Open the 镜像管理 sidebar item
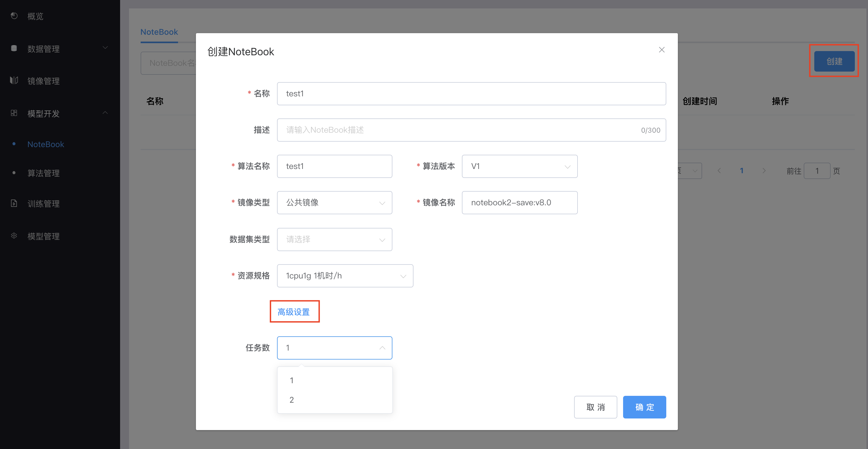The image size is (868, 449). tap(43, 81)
